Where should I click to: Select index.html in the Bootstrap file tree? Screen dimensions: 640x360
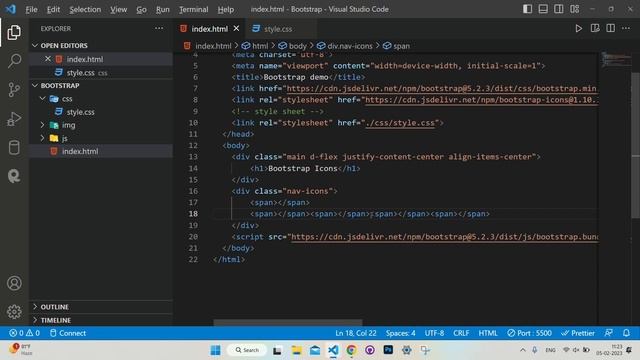pos(80,151)
